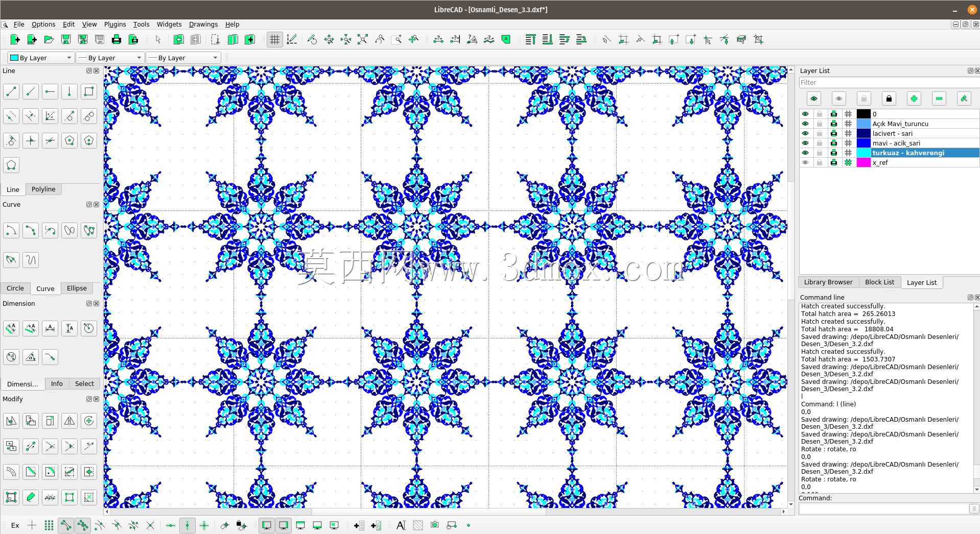Click the text tool A icon bottom bar
This screenshot has width=980, height=534.
click(x=401, y=525)
